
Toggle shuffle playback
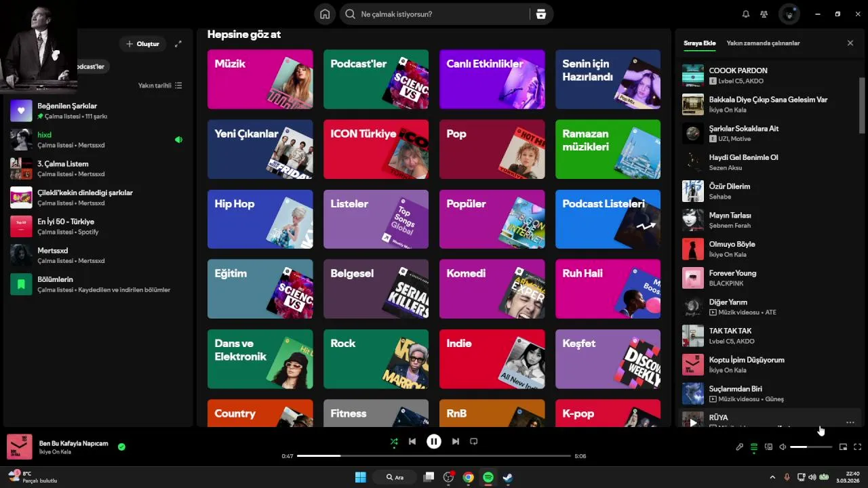[x=394, y=441]
